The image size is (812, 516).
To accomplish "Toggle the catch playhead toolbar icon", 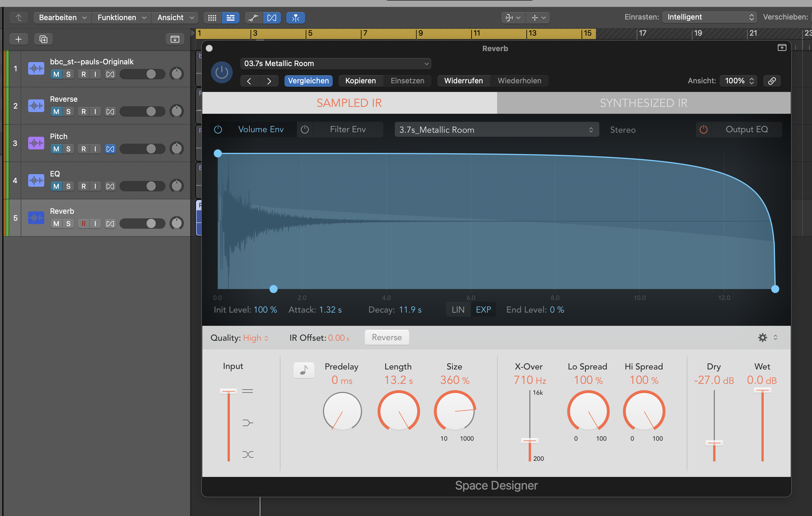I will click(295, 18).
